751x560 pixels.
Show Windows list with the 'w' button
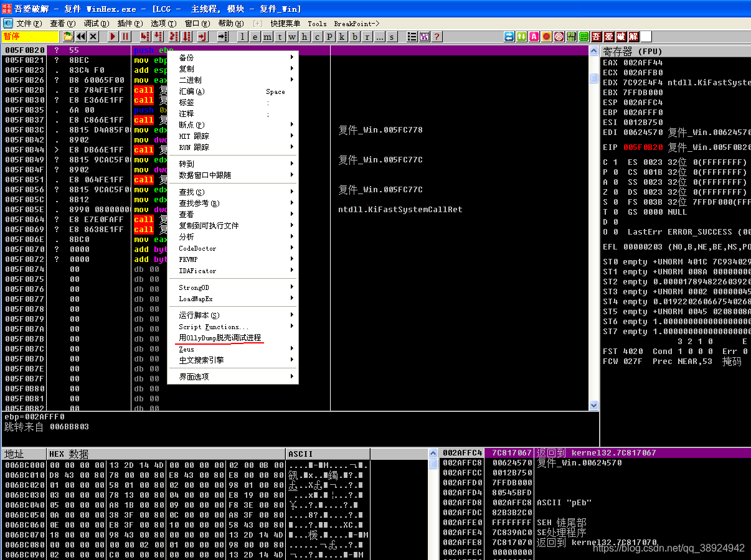coord(293,37)
